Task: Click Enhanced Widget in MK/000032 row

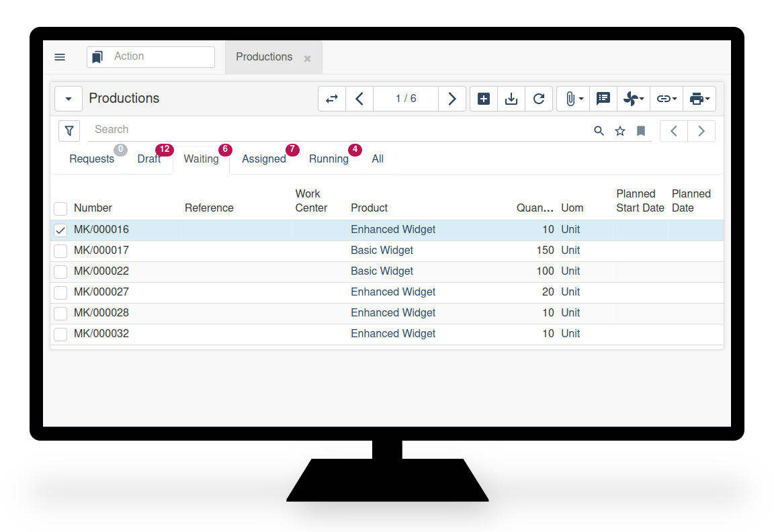Action: (x=393, y=334)
